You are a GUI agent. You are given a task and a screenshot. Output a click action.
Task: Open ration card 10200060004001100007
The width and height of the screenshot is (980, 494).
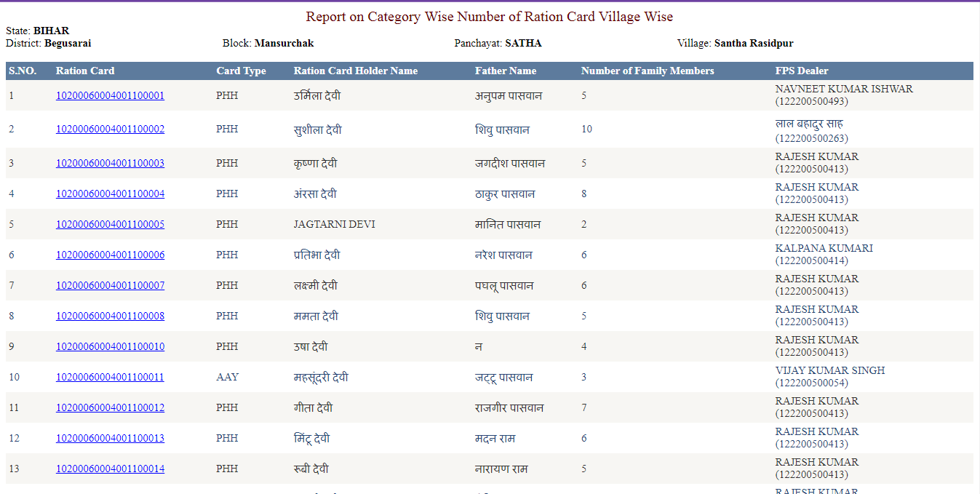click(x=110, y=285)
